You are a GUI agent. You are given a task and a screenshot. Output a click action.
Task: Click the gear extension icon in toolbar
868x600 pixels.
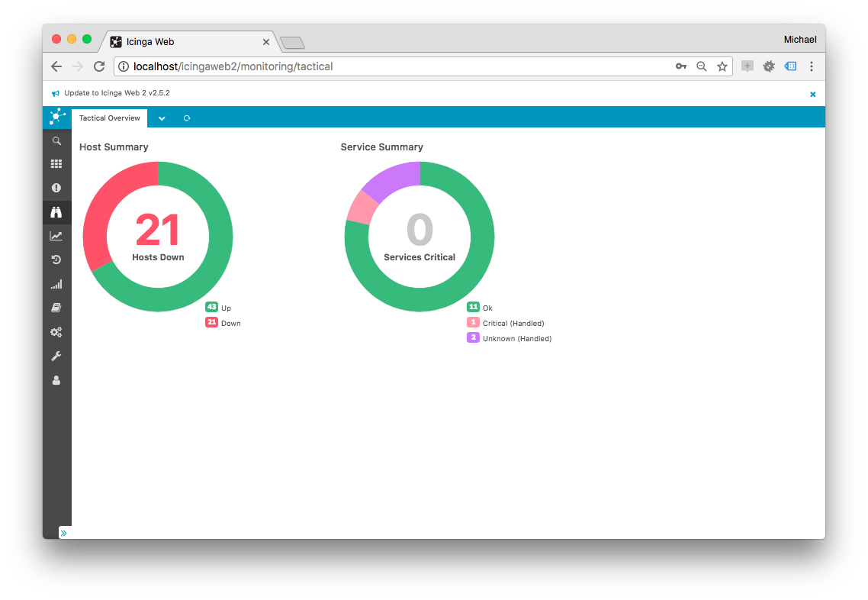tap(769, 66)
